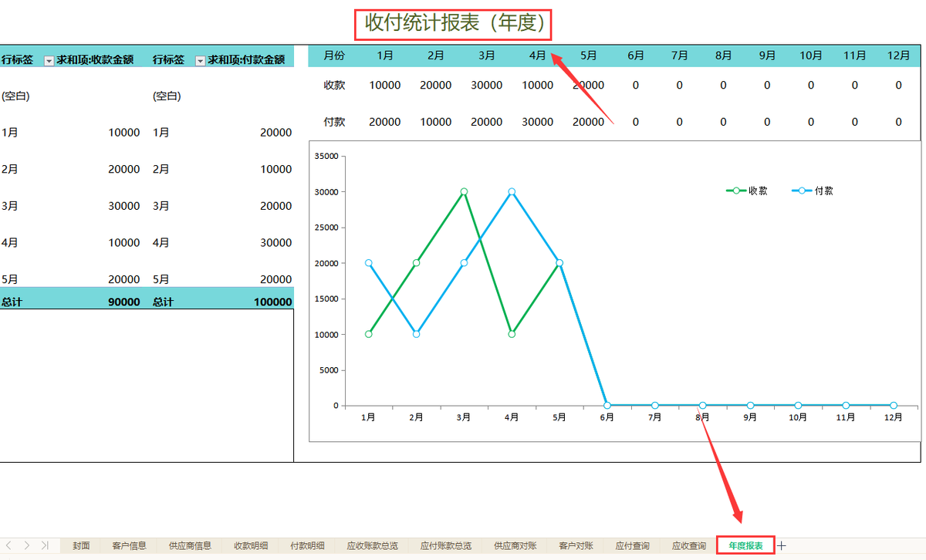Select the 9月 column header in the table
This screenshot has height=560, width=926.
pos(767,56)
